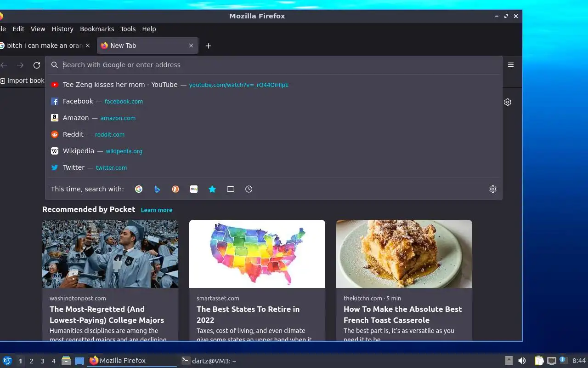Image resolution: width=588 pixels, height=368 pixels.
Task: Open the Firefox hamburger application menu
Action: 511,65
